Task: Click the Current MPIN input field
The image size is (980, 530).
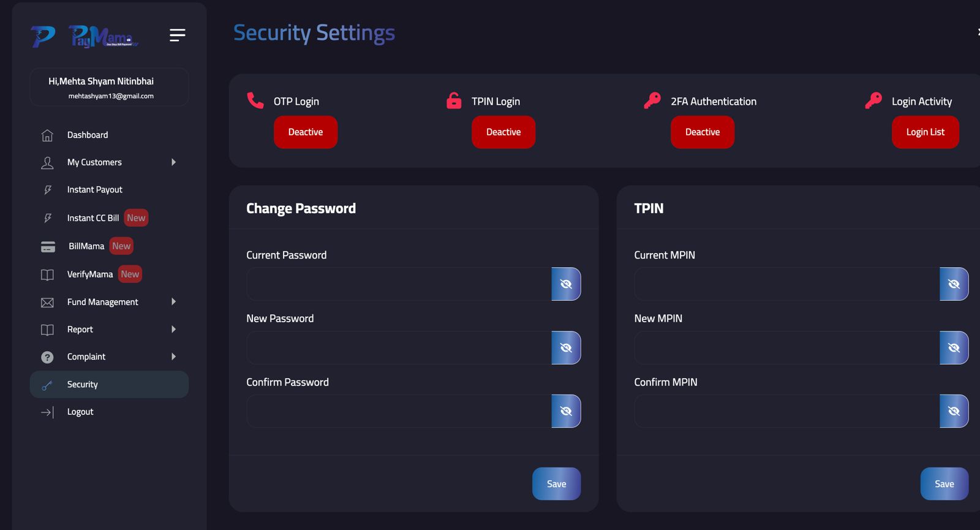Action: tap(787, 284)
